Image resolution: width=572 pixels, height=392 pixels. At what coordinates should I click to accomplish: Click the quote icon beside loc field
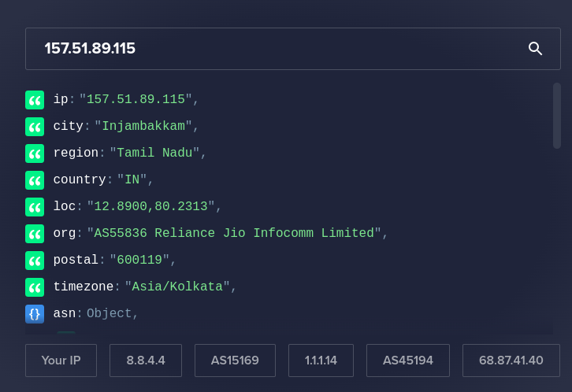(x=35, y=207)
